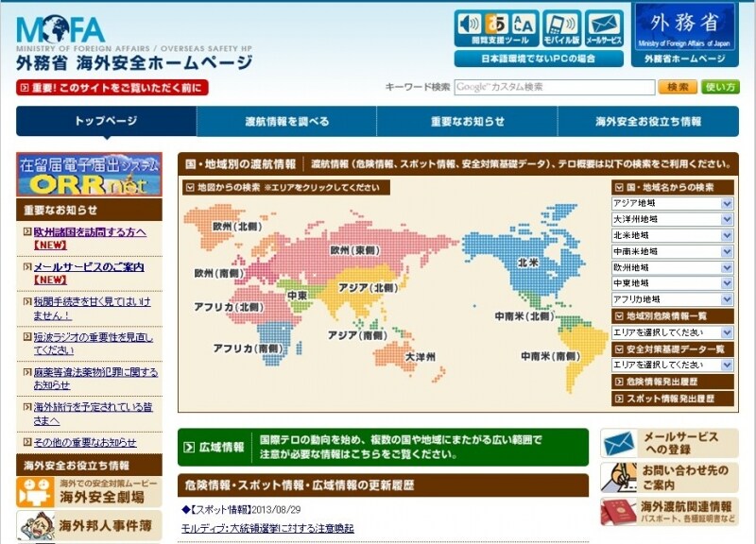Select アジア(北側) region on map
Viewport: 756px width, 544px height.
[x=368, y=288]
